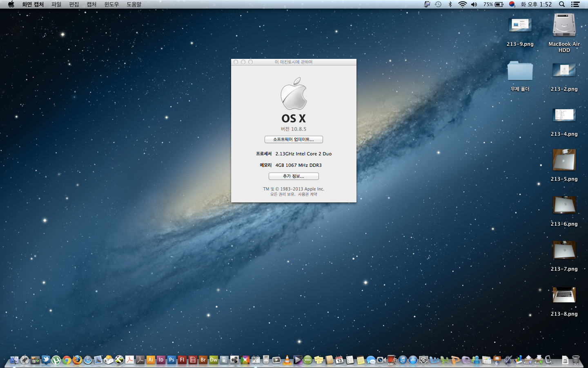Screen dimensions: 588x368
Task: Open the 도움말 menu
Action: click(x=134, y=4)
